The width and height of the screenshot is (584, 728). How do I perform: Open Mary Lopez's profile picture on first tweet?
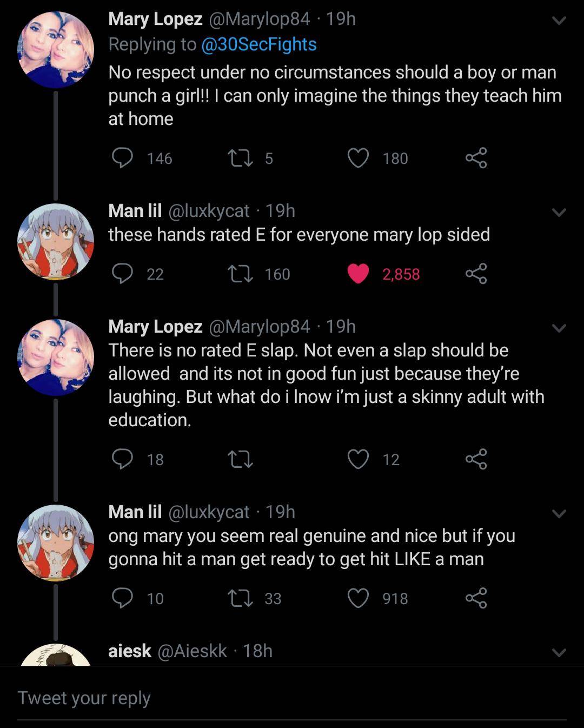pos(56,50)
